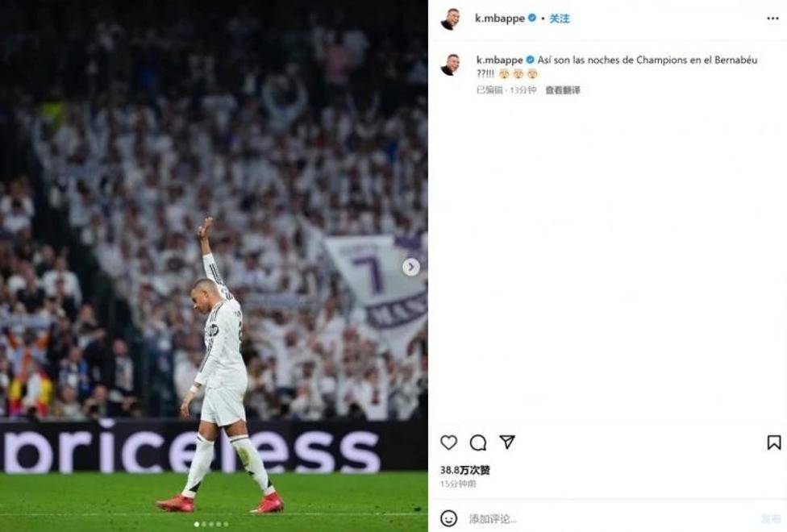The image size is (787, 532).
Task: Open the three-dot more options menu
Action: pyautogui.click(x=773, y=19)
